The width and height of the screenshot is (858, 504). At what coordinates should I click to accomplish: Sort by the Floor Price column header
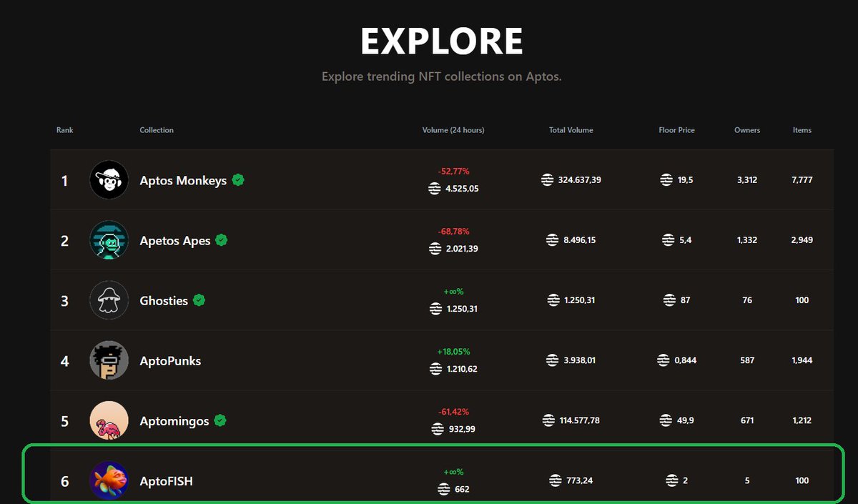[677, 130]
